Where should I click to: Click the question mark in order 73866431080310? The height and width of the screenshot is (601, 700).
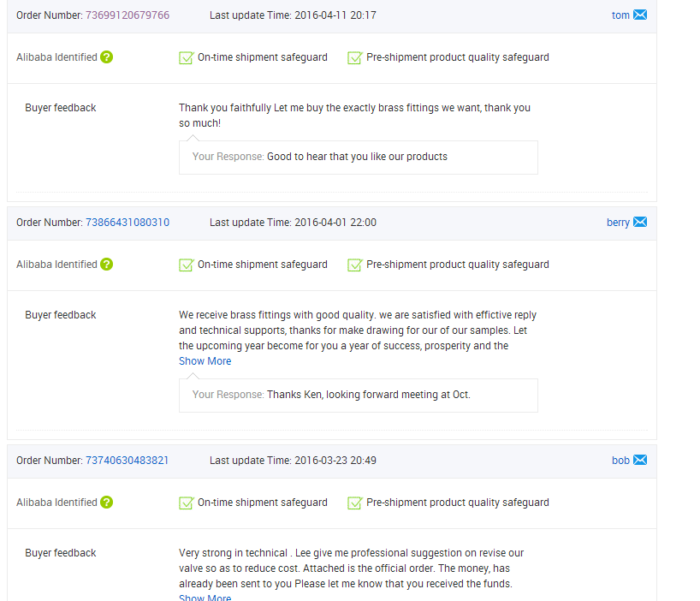tap(106, 265)
